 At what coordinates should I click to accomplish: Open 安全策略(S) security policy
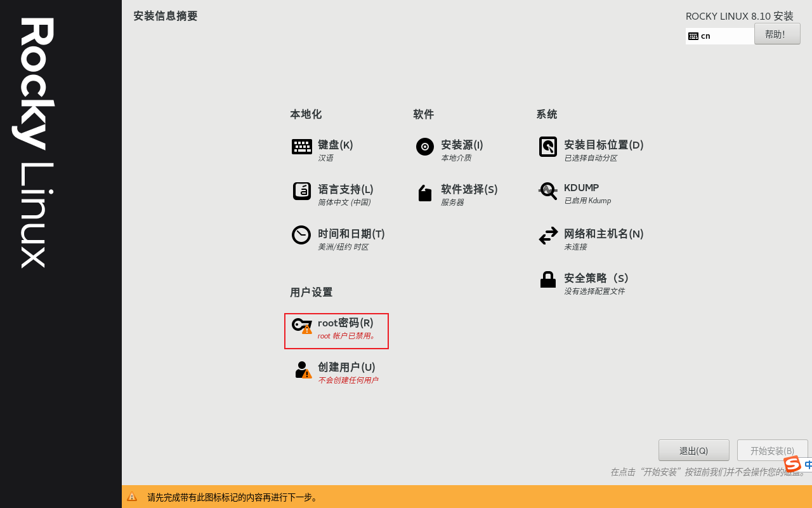596,278
